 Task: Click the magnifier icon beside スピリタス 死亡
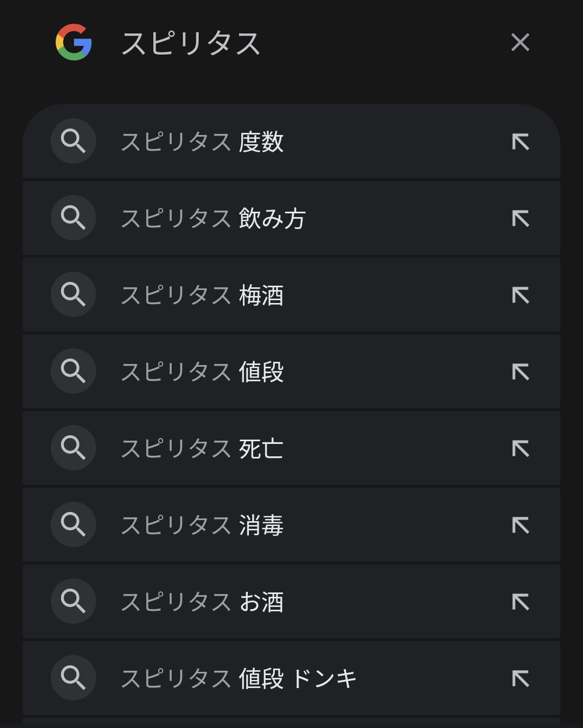[73, 448]
